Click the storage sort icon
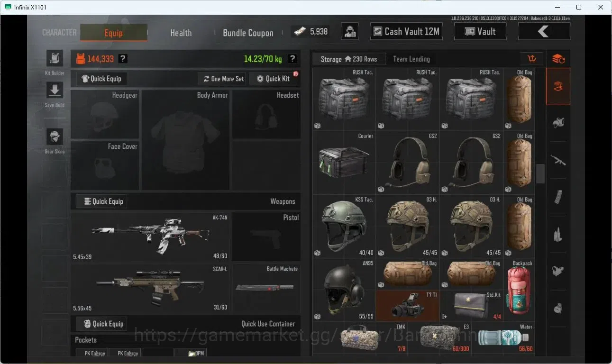This screenshot has height=364, width=612. click(x=532, y=59)
